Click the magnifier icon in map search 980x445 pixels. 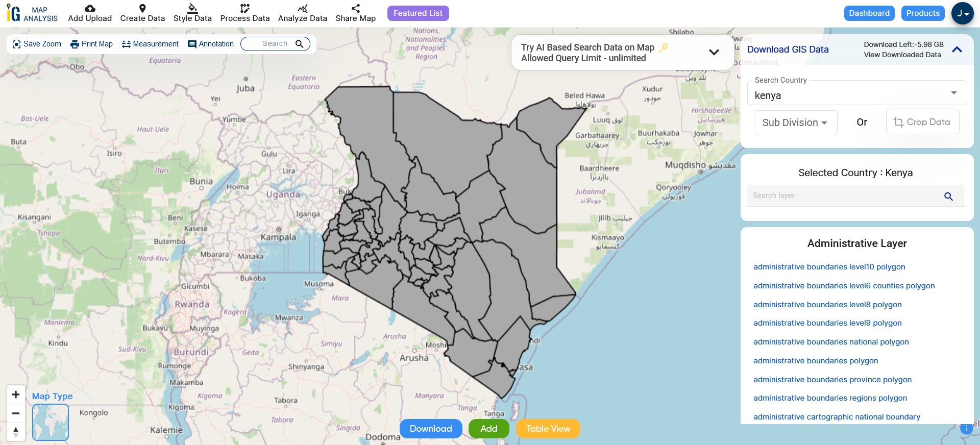point(300,44)
